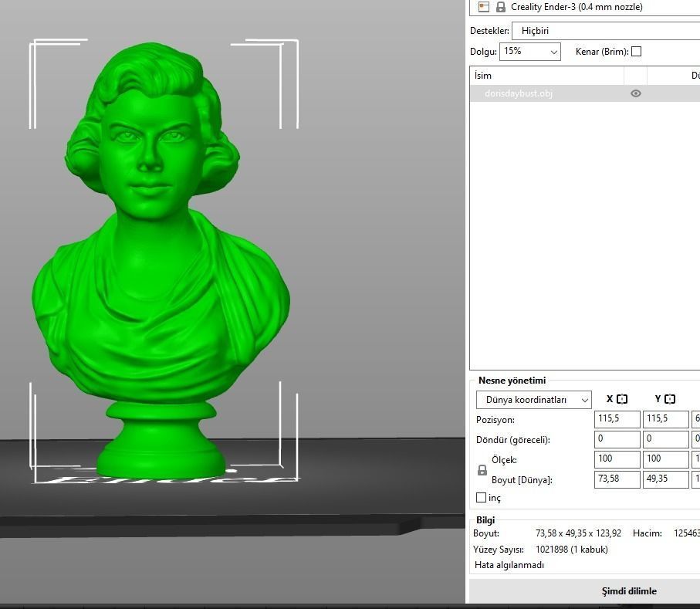Image resolution: width=700 pixels, height=609 pixels.
Task: Click the İsim column header
Action: tap(546, 76)
